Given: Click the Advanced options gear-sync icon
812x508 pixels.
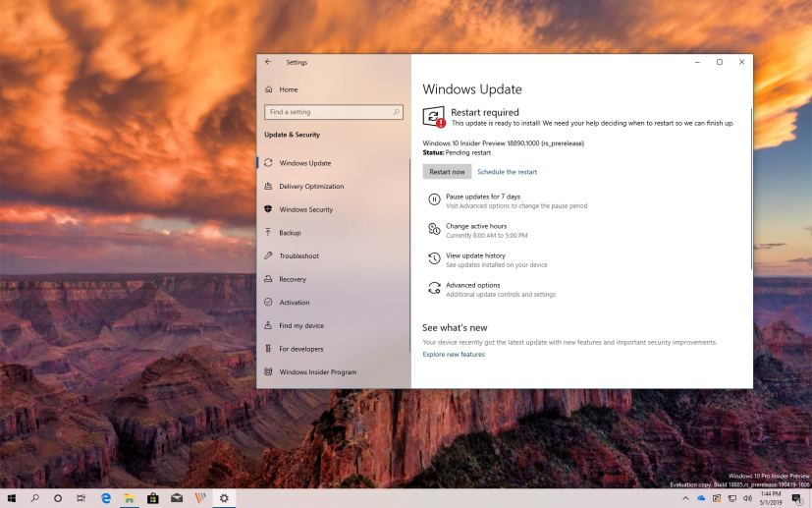Looking at the screenshot, I should point(434,288).
